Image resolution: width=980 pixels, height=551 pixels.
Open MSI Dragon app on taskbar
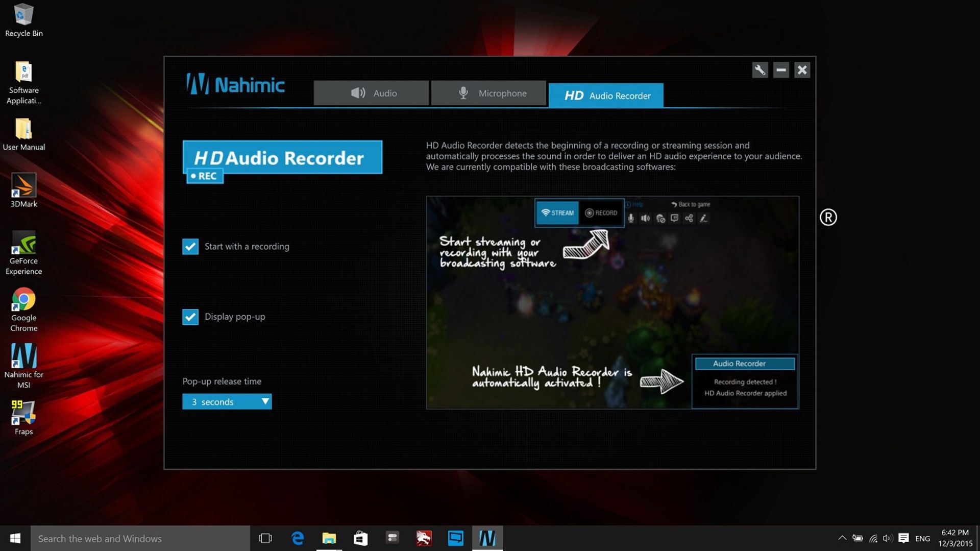pos(424,538)
